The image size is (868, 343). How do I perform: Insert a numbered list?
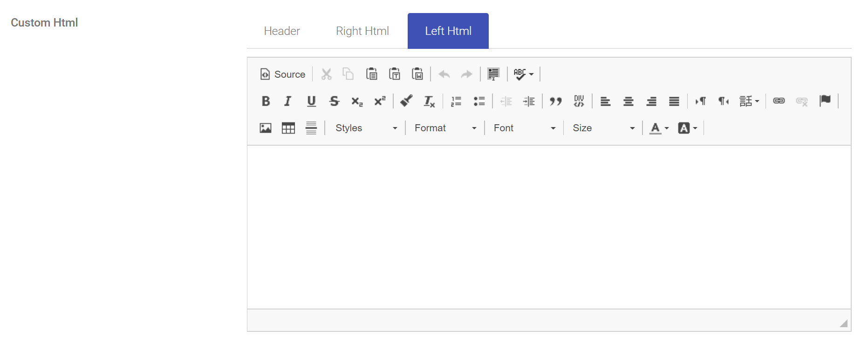click(x=456, y=101)
